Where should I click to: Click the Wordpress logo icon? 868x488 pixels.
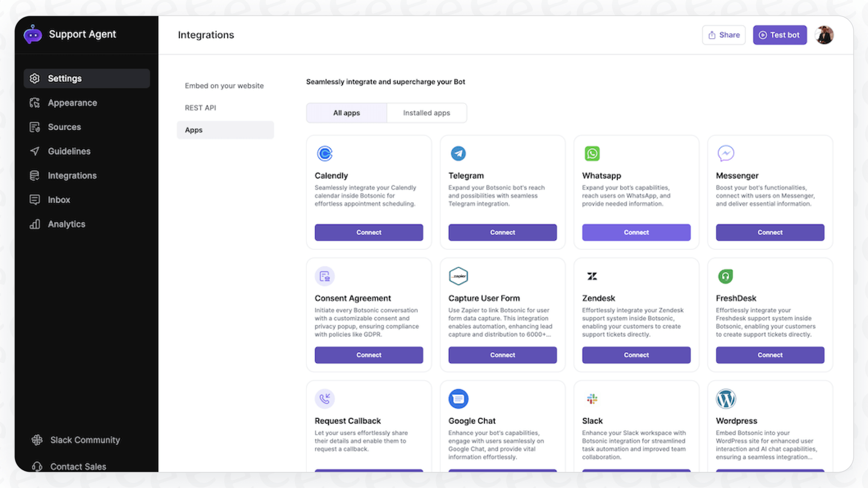(725, 399)
